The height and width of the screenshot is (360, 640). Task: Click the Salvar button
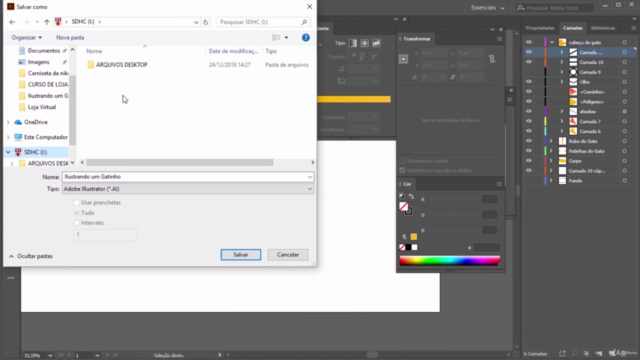click(241, 255)
